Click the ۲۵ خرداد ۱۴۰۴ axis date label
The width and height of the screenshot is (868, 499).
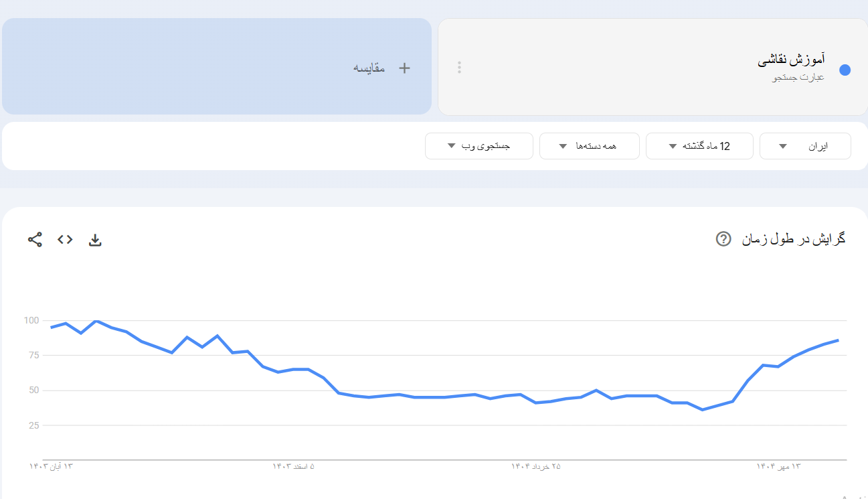point(536,466)
